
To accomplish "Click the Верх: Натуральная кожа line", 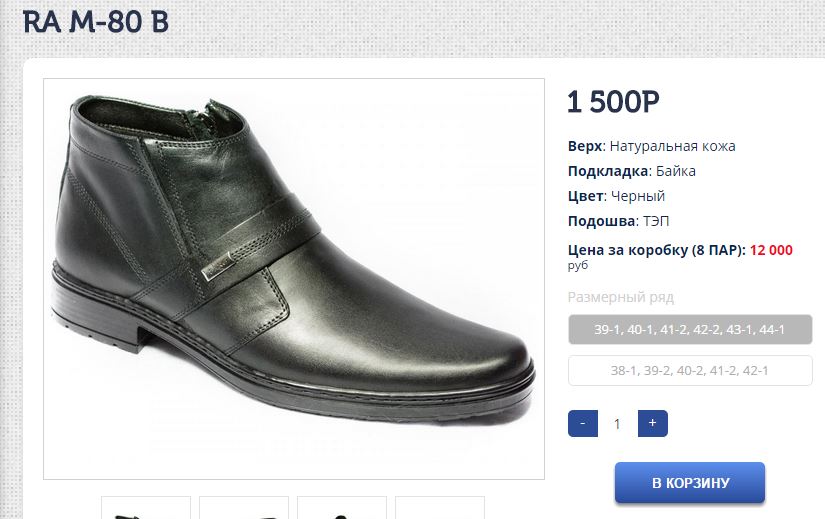I will pos(651,146).
